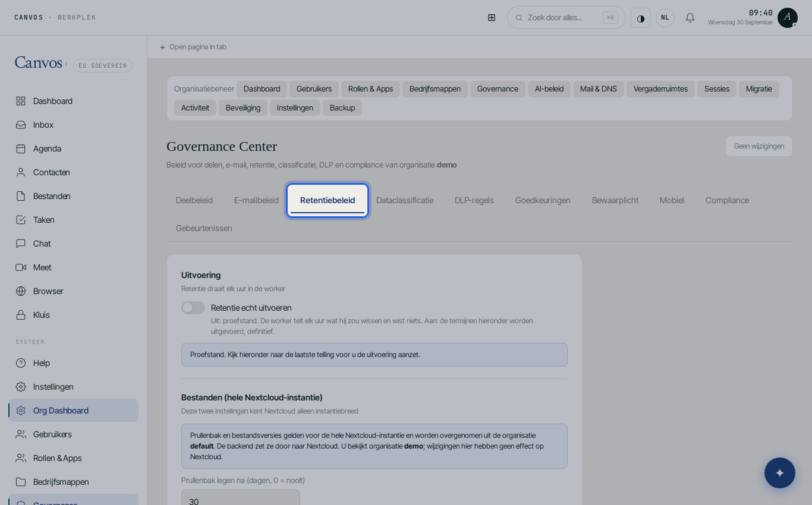The width and height of the screenshot is (812, 505).
Task: Click the Agenda calendar icon
Action: click(x=21, y=149)
